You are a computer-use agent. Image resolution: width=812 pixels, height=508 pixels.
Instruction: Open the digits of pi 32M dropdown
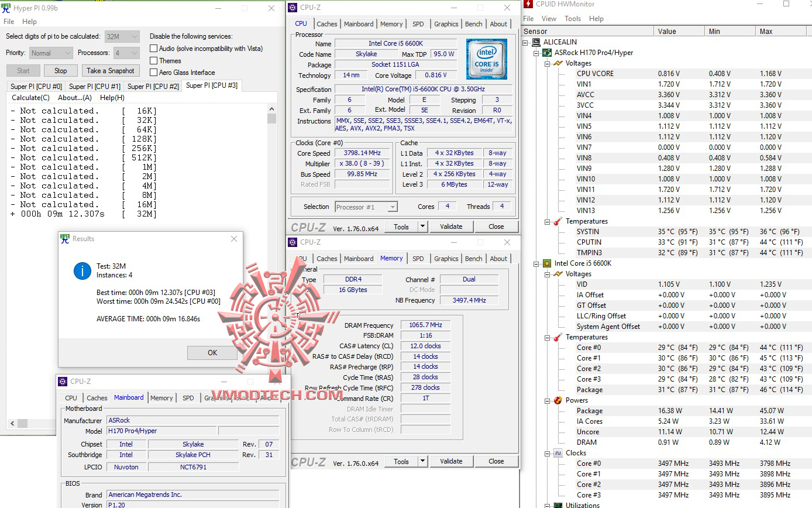(122, 36)
